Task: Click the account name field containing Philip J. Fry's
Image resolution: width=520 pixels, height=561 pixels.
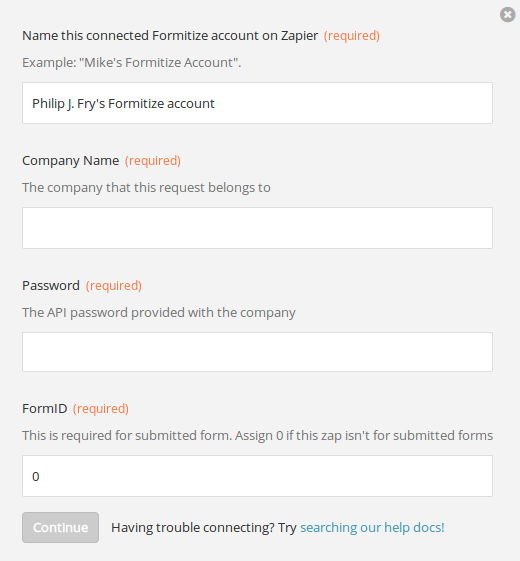Action: 257,103
